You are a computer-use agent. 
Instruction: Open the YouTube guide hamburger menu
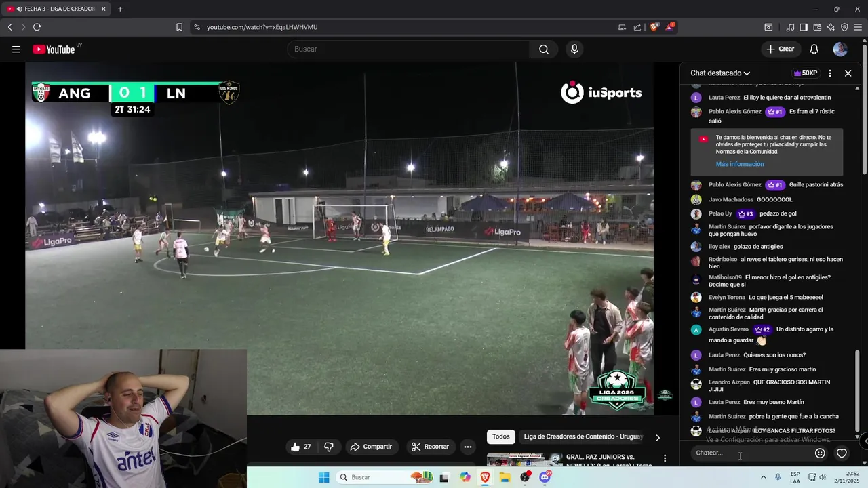point(16,49)
